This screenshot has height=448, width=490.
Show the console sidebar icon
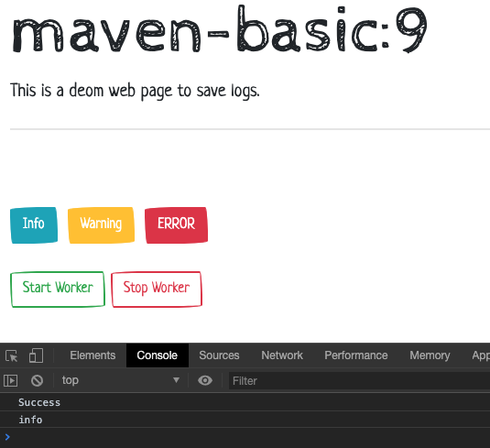(x=11, y=380)
